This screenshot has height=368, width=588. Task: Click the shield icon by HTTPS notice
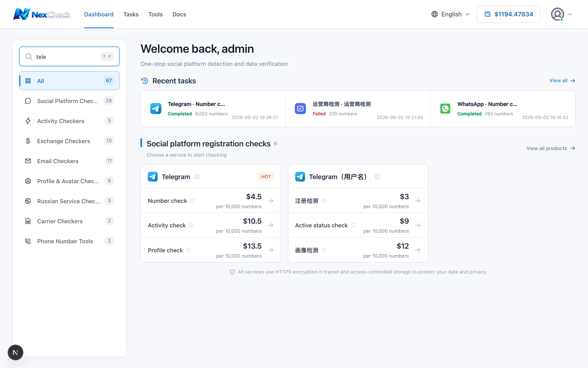click(232, 272)
